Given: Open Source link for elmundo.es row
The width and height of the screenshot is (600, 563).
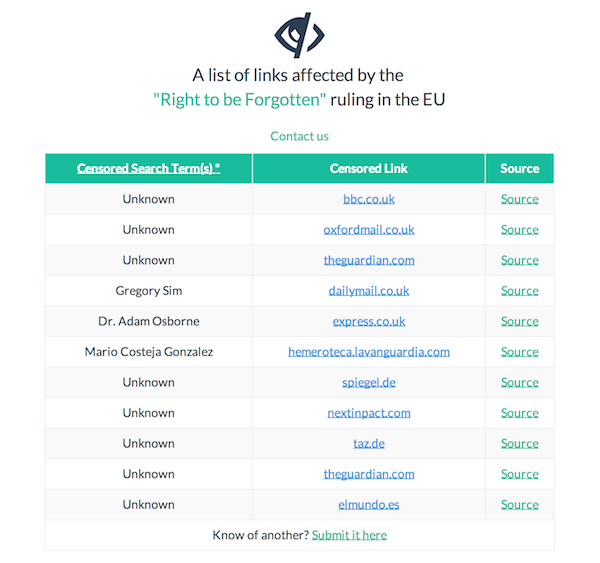Looking at the screenshot, I should point(520,505).
